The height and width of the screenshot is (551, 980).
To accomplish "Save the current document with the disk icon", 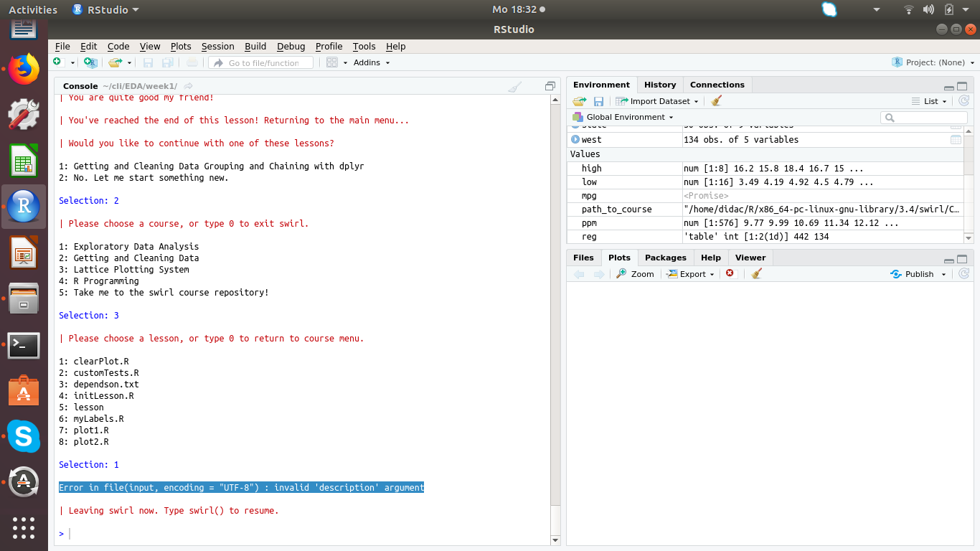I will tap(148, 62).
